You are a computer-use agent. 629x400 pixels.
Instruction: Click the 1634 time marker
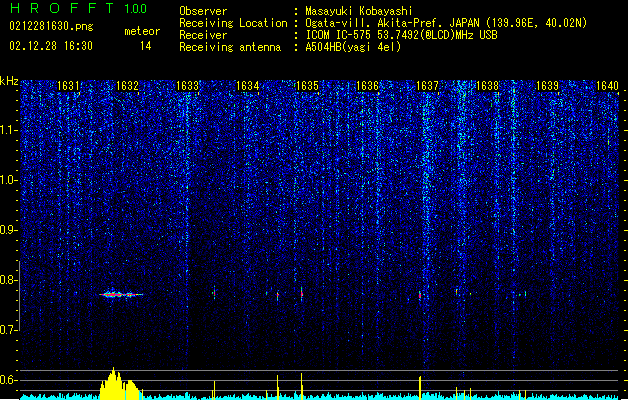click(248, 86)
